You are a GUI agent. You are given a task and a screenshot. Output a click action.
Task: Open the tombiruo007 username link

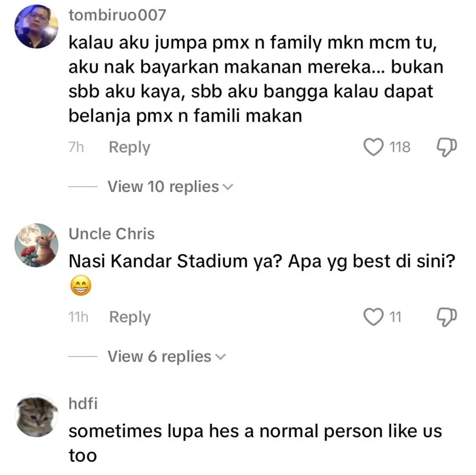tap(117, 15)
